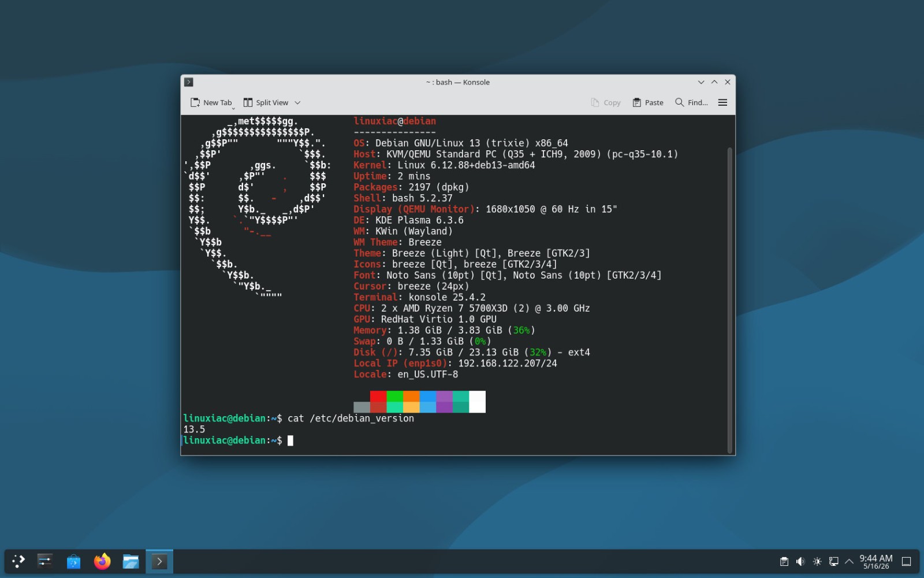Open brightness and color tray icon

click(817, 561)
